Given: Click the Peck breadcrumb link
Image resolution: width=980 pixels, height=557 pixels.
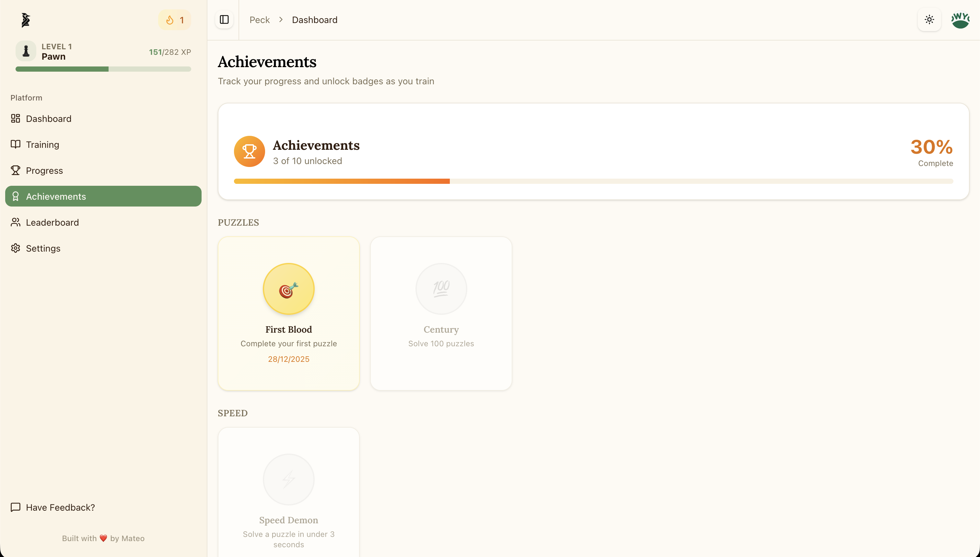Looking at the screenshot, I should (x=259, y=20).
